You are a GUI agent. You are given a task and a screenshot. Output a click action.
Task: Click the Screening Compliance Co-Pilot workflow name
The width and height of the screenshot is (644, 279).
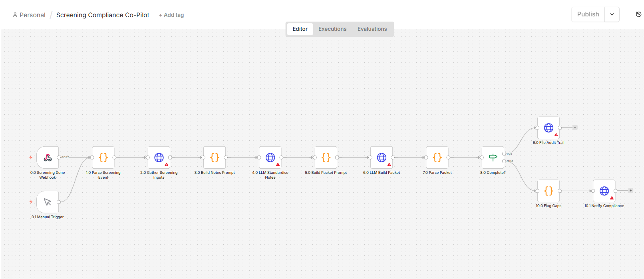coord(103,15)
